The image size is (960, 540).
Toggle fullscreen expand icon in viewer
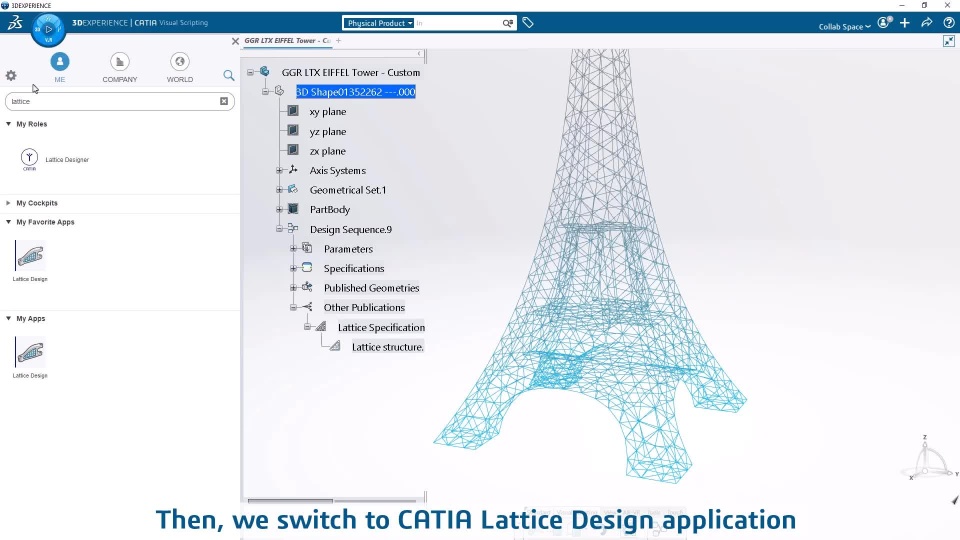pyautogui.click(x=948, y=41)
